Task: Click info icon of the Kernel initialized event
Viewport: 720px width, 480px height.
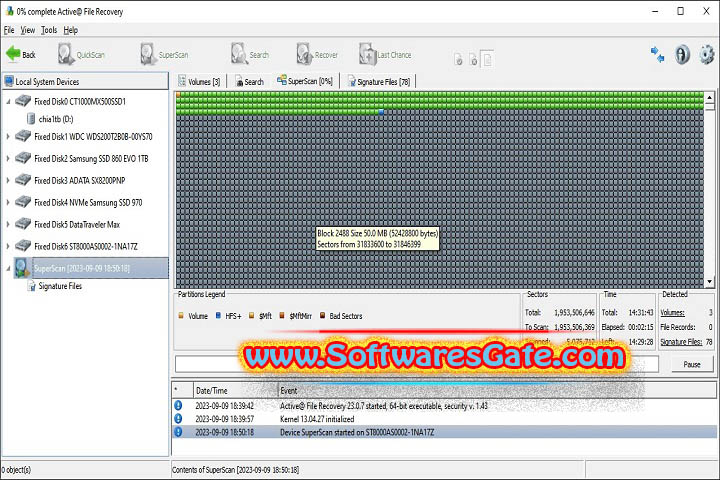Action: pyautogui.click(x=178, y=418)
